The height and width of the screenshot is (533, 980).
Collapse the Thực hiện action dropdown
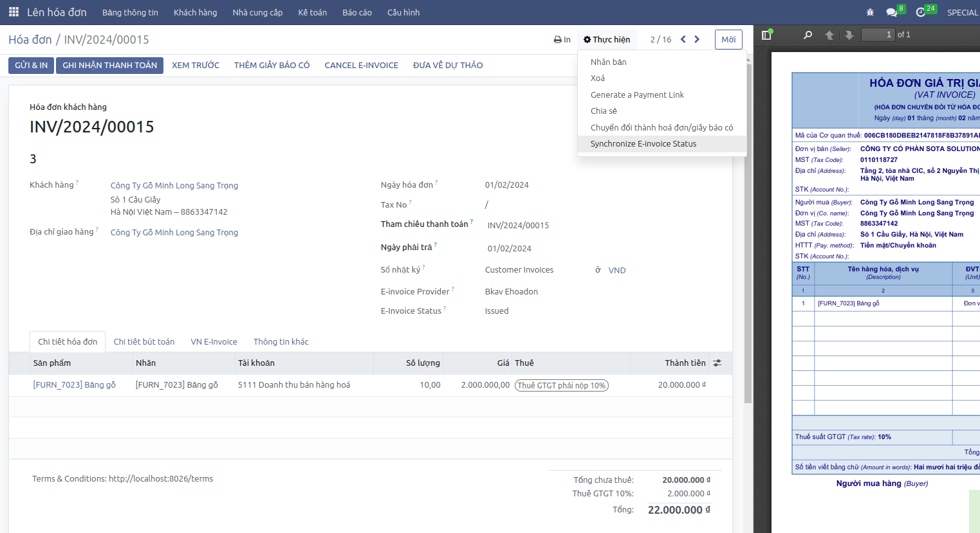[x=607, y=39]
